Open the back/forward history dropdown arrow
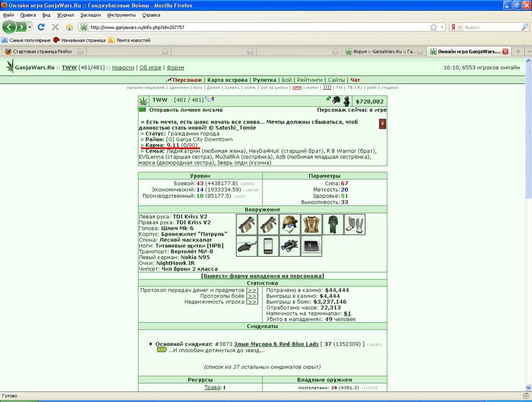 (x=30, y=27)
